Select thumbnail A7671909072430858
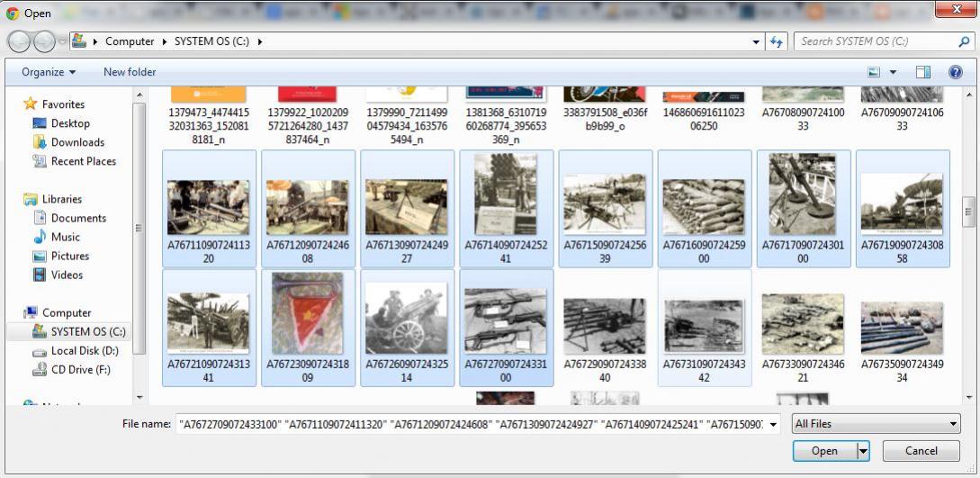 click(x=903, y=208)
